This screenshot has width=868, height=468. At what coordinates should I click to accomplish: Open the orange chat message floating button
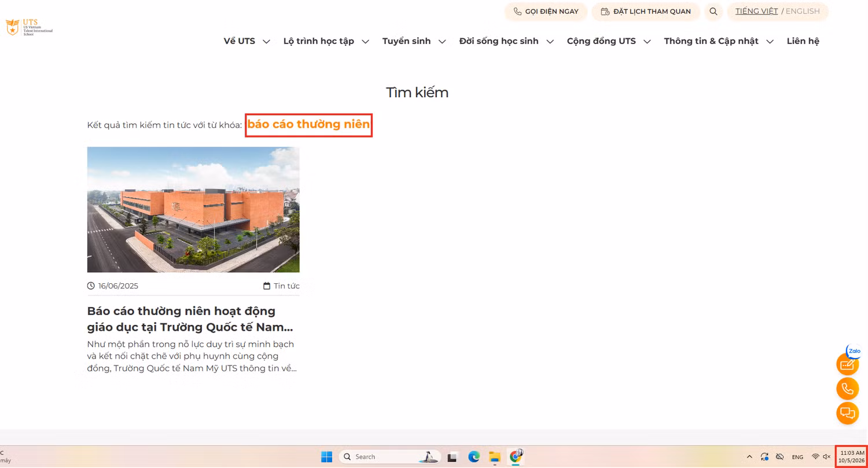point(848,413)
